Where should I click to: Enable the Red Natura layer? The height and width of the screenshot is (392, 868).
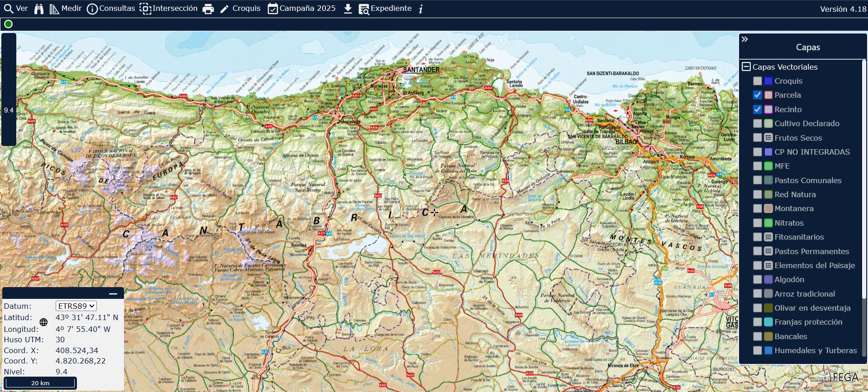[757, 194]
